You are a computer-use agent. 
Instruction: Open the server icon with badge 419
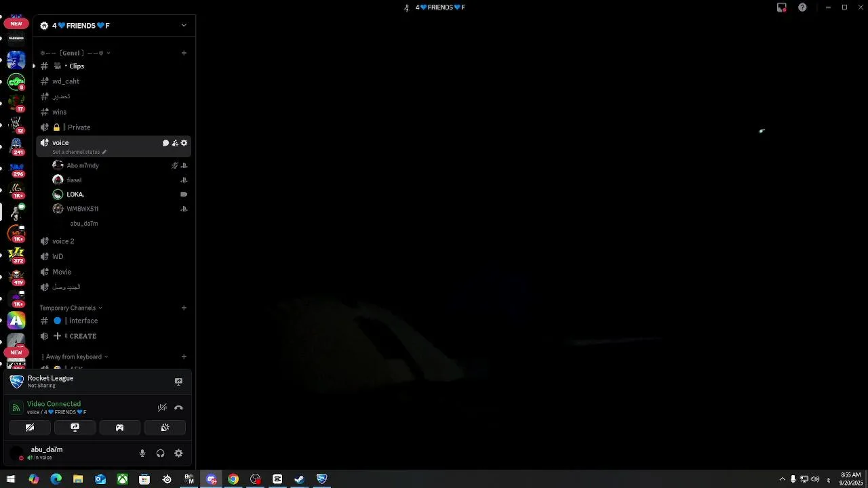(x=16, y=277)
